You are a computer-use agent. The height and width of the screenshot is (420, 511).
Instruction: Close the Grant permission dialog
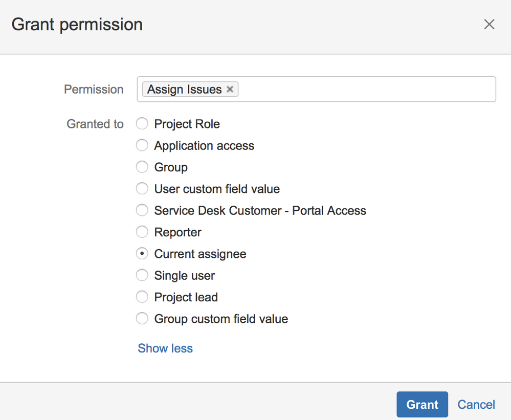pyautogui.click(x=489, y=25)
